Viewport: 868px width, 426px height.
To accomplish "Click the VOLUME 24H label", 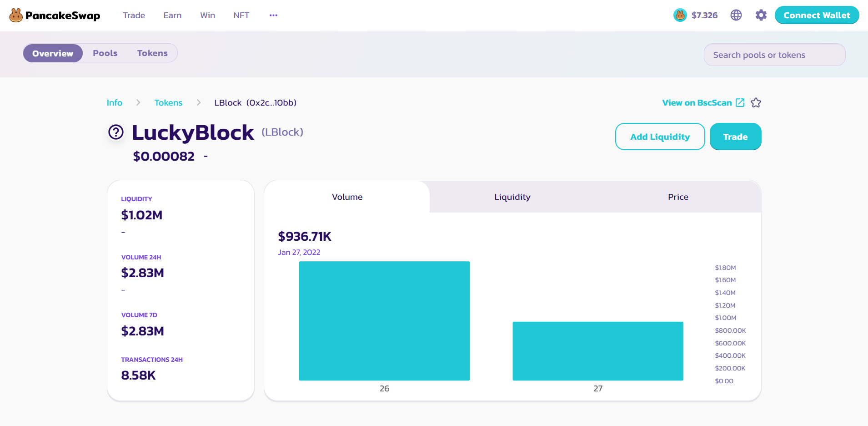I will (x=141, y=257).
